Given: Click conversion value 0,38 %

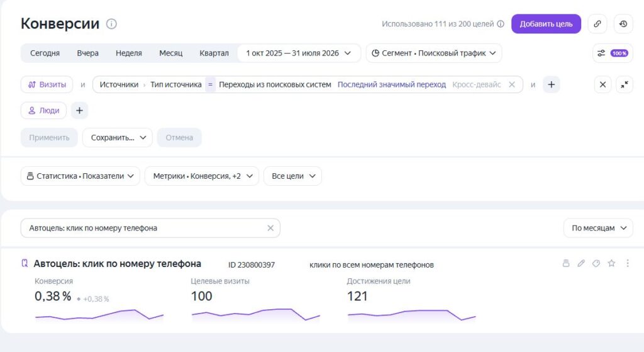Looking at the screenshot, I should click(53, 296).
